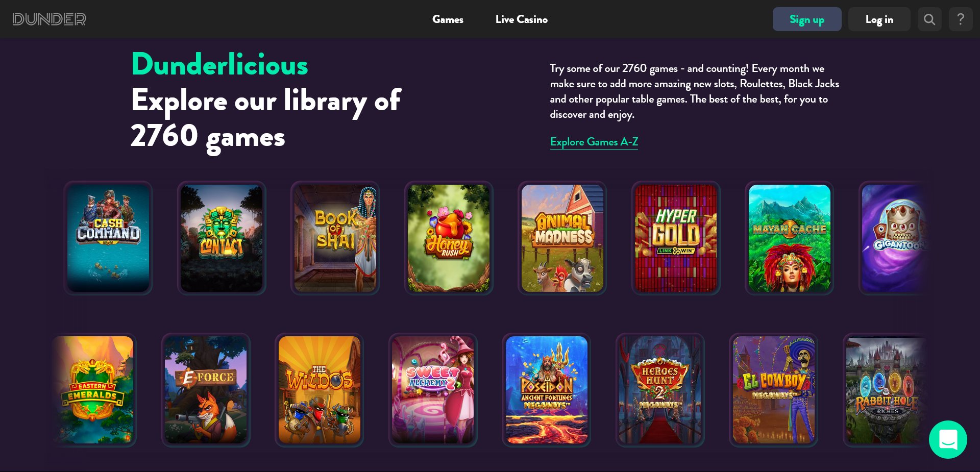The image size is (980, 472).
Task: Select The Wildos game thumbnail
Action: (x=320, y=390)
